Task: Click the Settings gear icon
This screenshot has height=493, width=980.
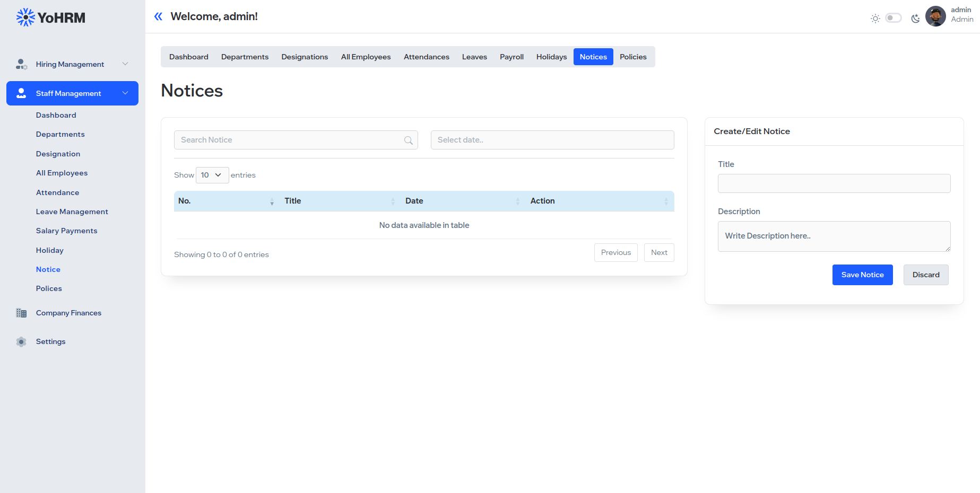Action: click(21, 342)
